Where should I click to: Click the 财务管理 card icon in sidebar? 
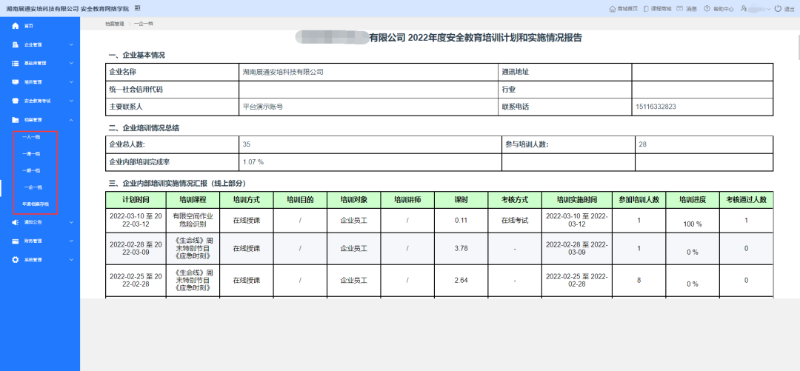[15, 241]
